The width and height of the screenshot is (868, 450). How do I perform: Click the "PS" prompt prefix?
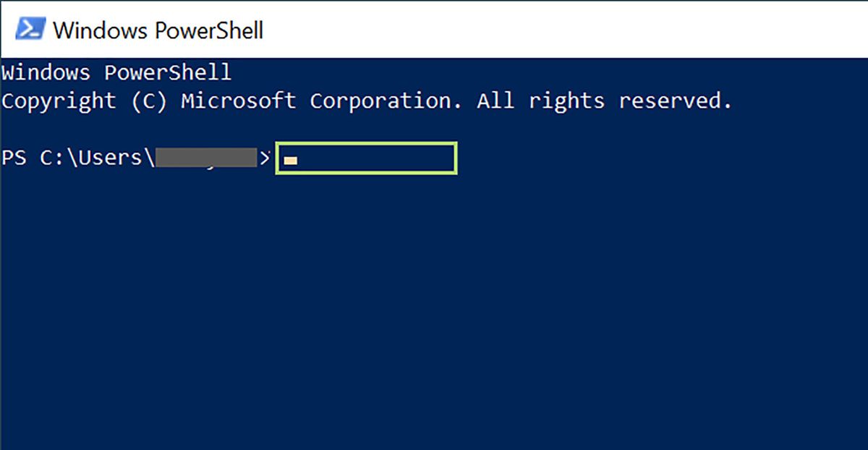point(14,158)
